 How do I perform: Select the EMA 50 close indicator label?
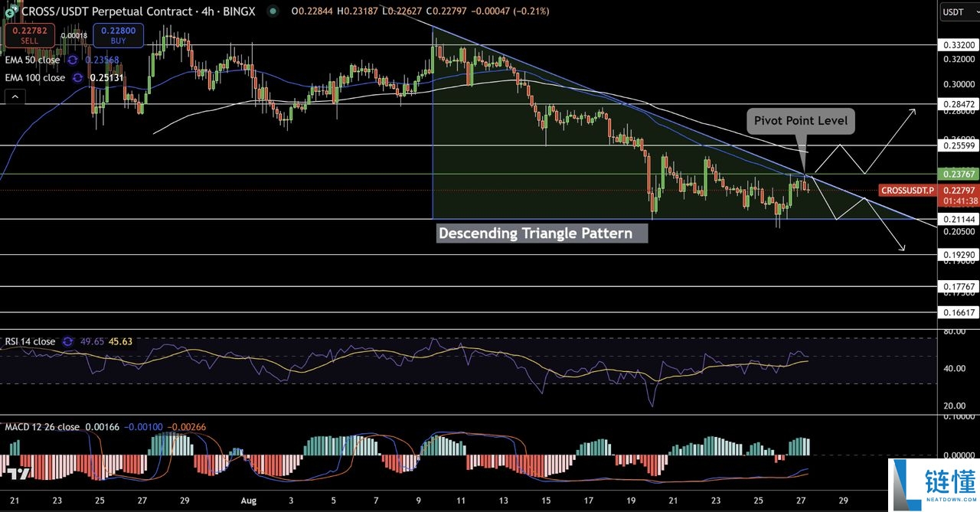[x=32, y=60]
